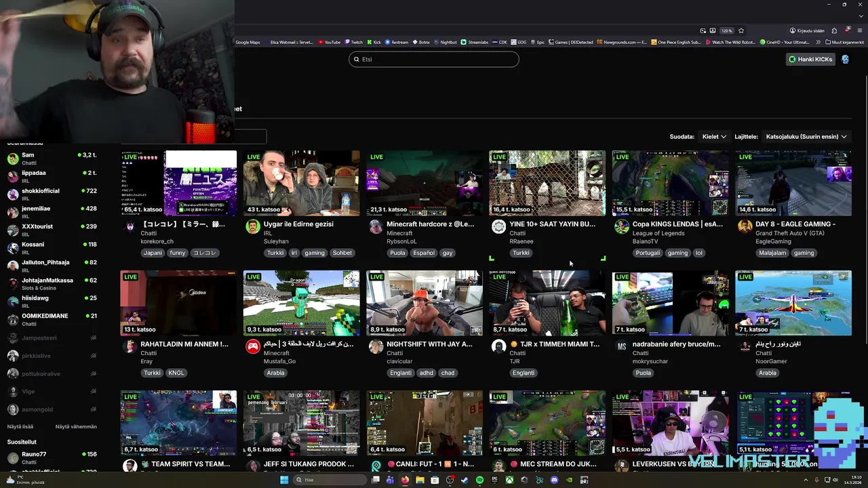Show hidden system tray icons chevron
Image resolution: width=868 pixels, height=488 pixels.
(806, 480)
